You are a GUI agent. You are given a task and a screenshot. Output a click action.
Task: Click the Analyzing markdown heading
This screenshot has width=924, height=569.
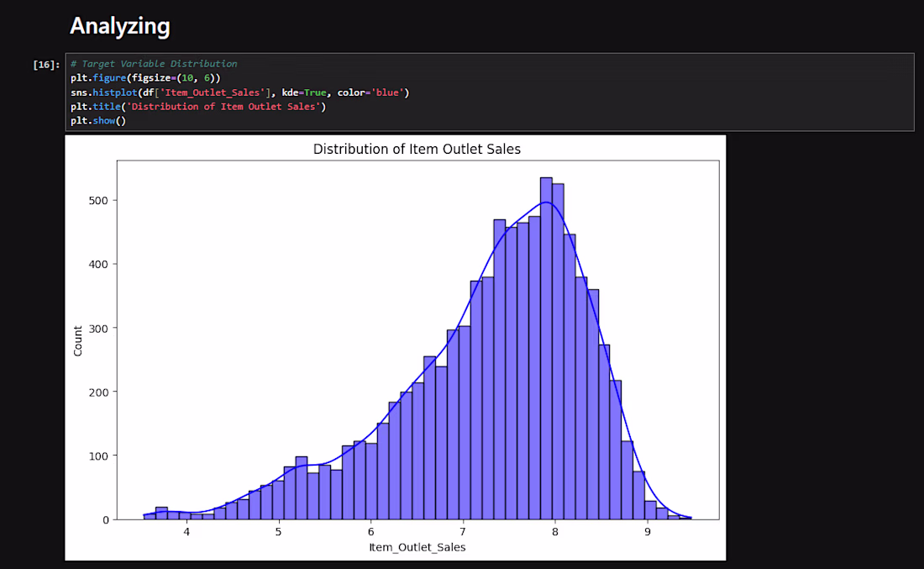pos(120,26)
